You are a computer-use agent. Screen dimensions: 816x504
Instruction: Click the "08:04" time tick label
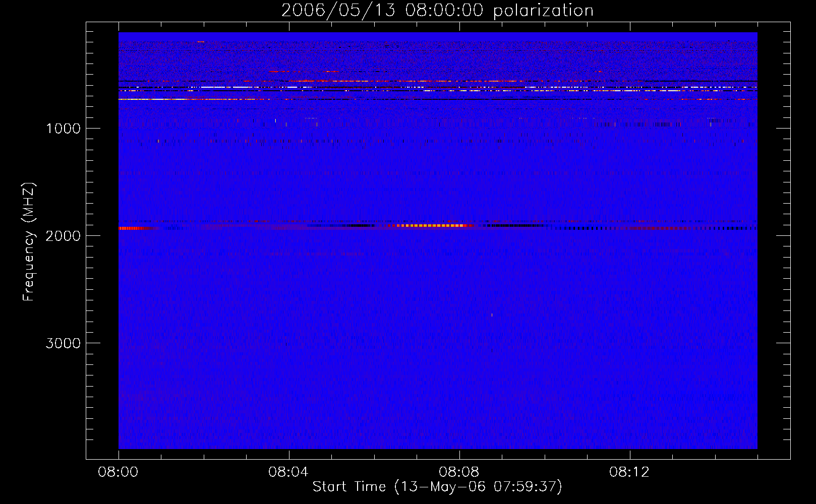(x=289, y=472)
